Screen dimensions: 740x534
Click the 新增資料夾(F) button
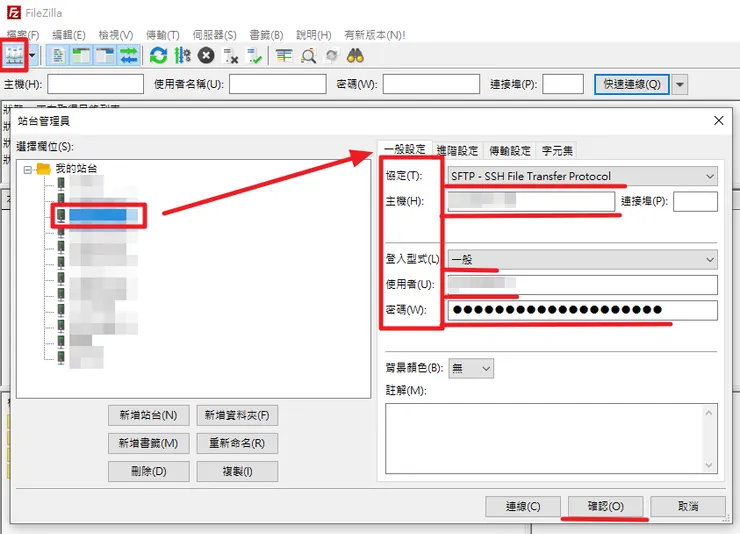click(x=237, y=415)
